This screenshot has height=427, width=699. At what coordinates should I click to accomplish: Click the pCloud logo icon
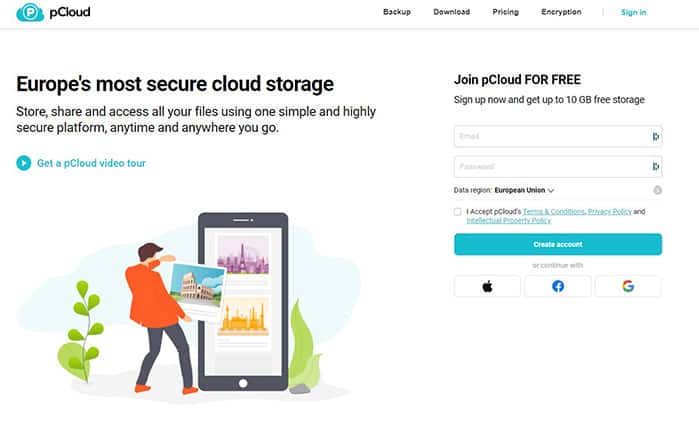(30, 12)
